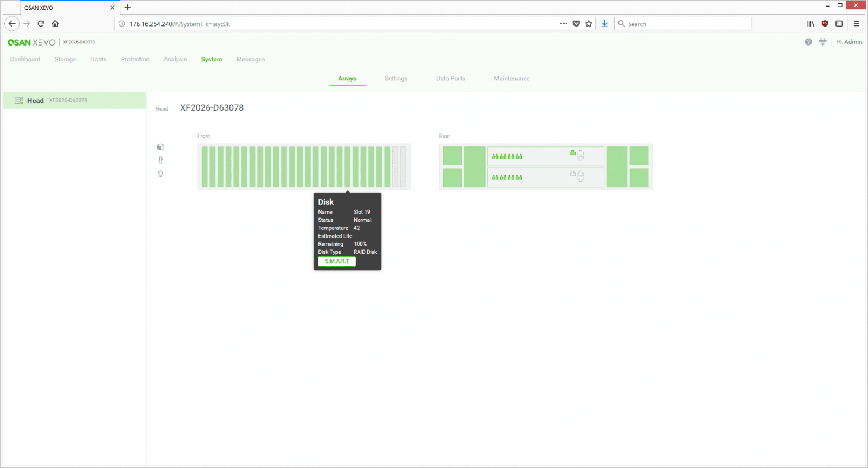868x468 pixels.
Task: Switch to the Maintenance tab
Action: point(512,79)
